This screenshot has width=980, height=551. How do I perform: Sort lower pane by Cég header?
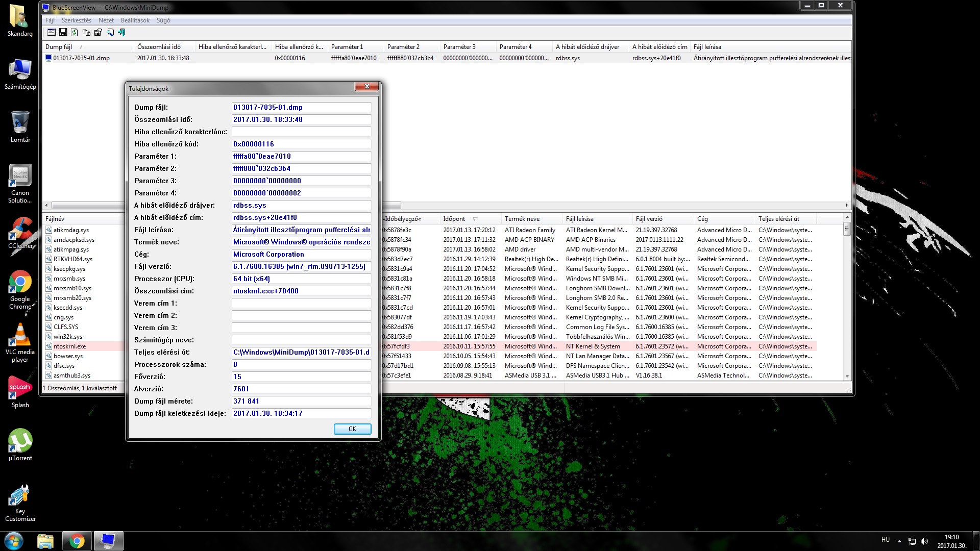pyautogui.click(x=725, y=219)
